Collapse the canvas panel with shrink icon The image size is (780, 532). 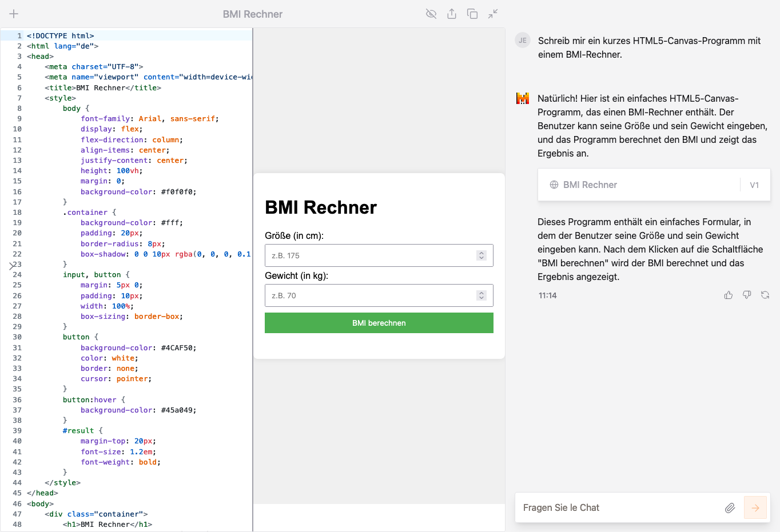[493, 14]
